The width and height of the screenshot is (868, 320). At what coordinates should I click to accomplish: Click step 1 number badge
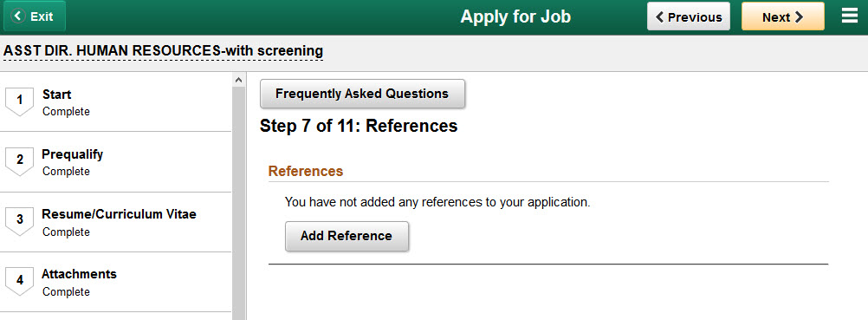(20, 101)
